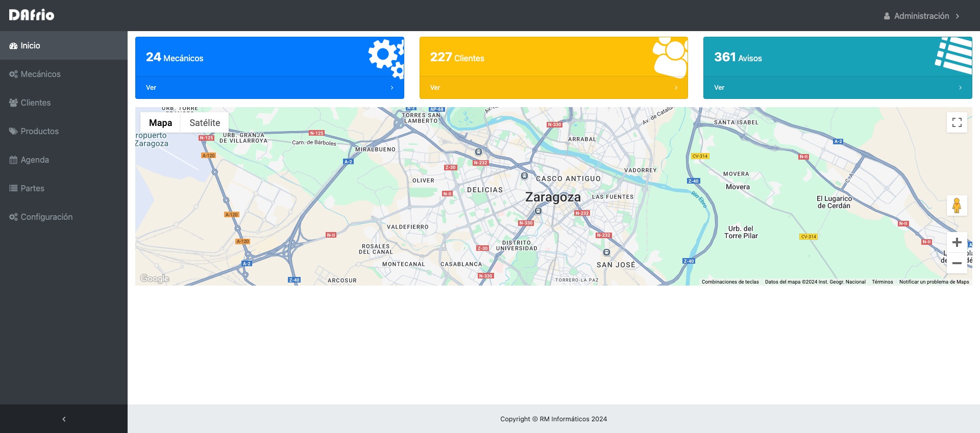
Task: Click the Zaragoza city label on map
Action: coord(553,197)
